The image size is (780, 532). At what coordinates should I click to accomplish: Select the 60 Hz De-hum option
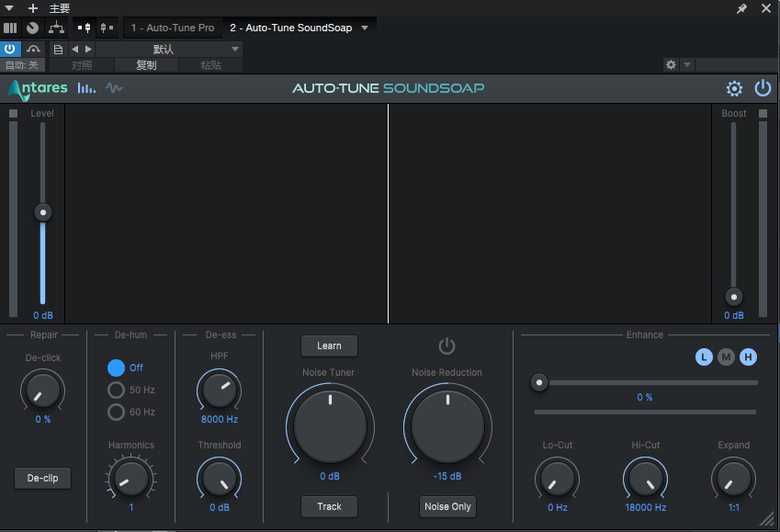pyautogui.click(x=116, y=412)
